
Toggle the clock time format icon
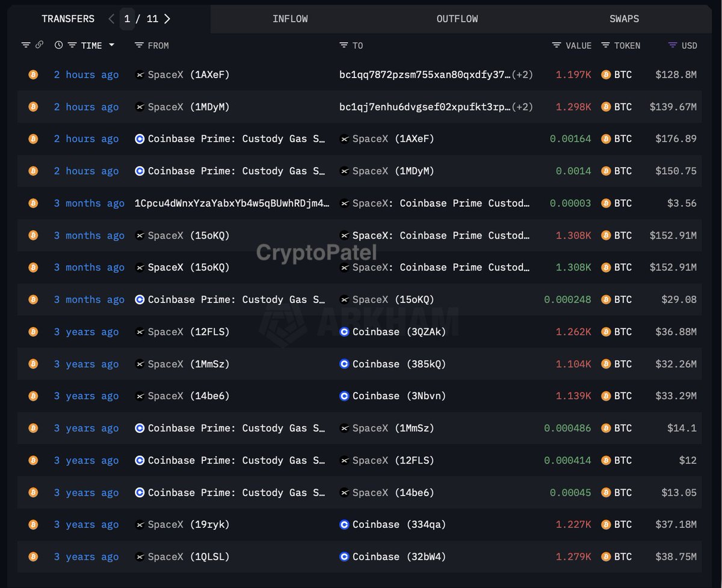point(58,45)
